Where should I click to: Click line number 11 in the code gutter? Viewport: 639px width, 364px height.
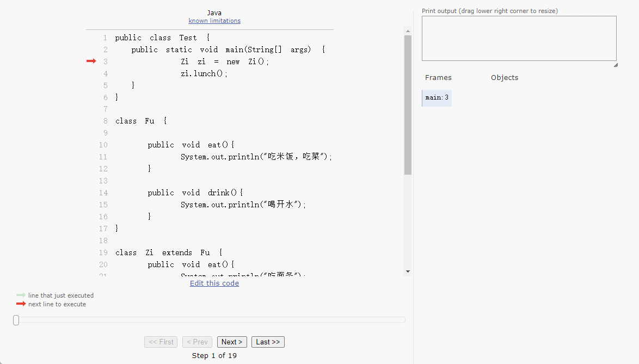[103, 157]
